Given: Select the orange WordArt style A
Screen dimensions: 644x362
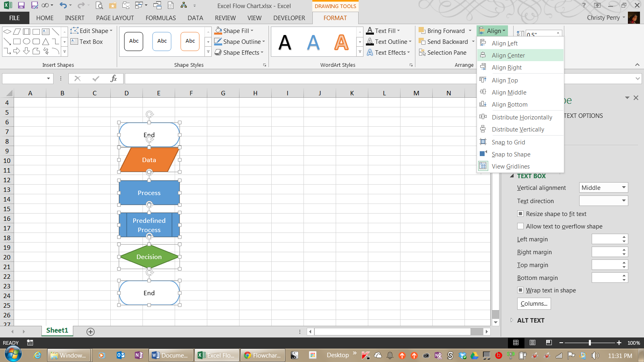Looking at the screenshot, I should tap(341, 42).
